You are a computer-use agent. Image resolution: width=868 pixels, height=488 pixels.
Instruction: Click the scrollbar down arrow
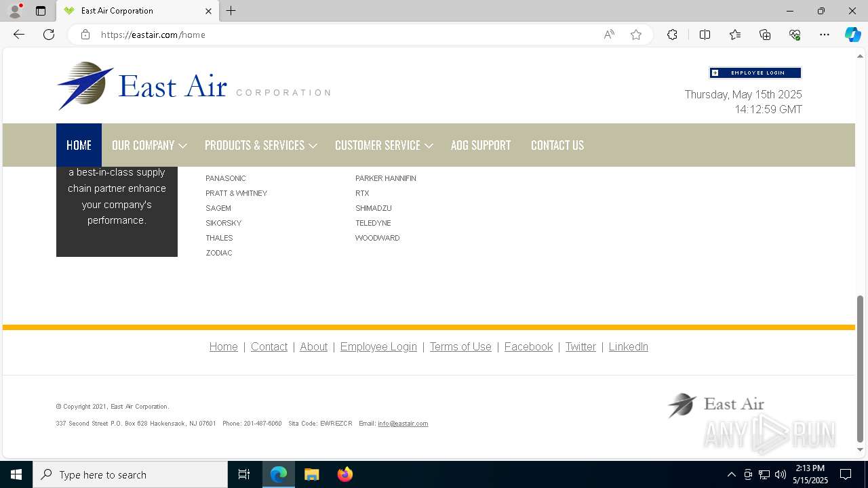pyautogui.click(x=861, y=449)
